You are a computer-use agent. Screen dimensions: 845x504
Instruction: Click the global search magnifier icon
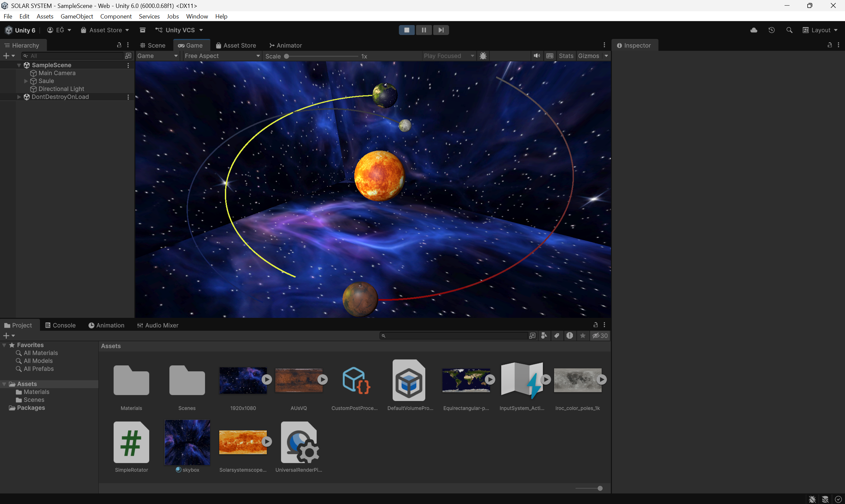click(789, 30)
